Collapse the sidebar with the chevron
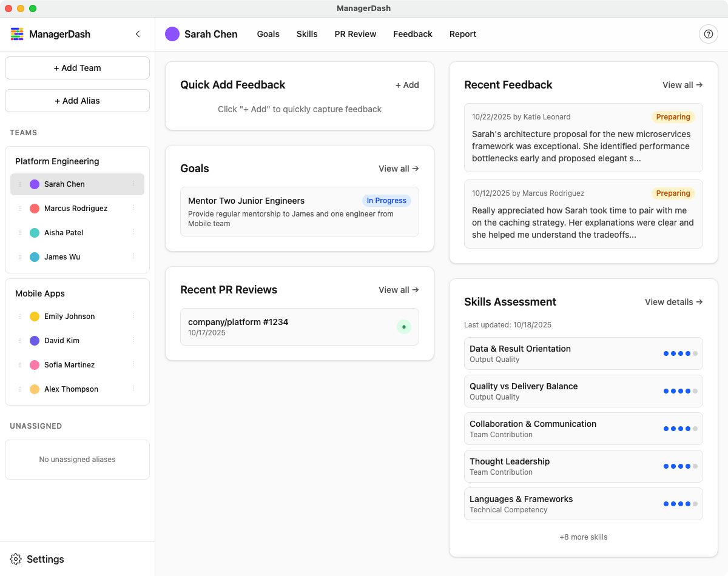The image size is (728, 576). [x=138, y=34]
